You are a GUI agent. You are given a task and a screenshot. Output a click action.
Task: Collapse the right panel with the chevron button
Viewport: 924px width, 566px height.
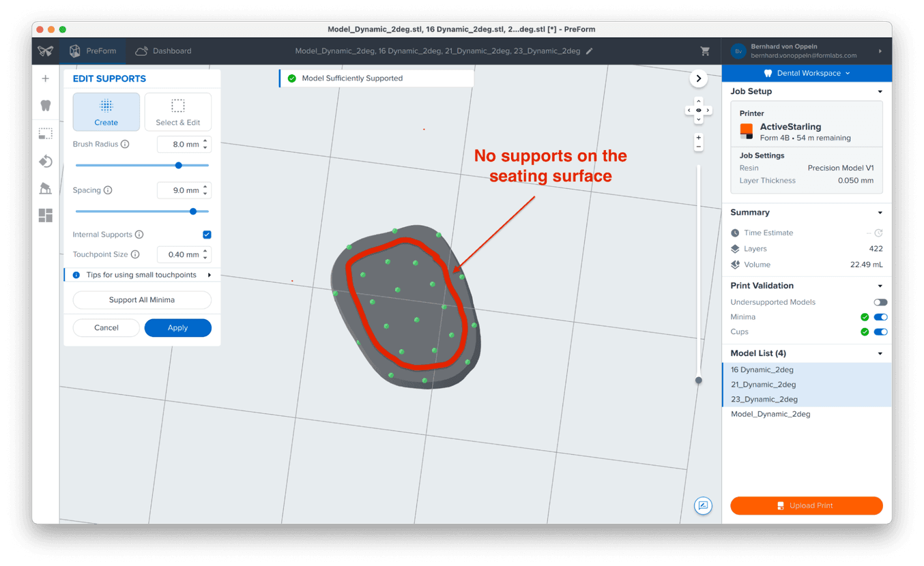tap(698, 78)
